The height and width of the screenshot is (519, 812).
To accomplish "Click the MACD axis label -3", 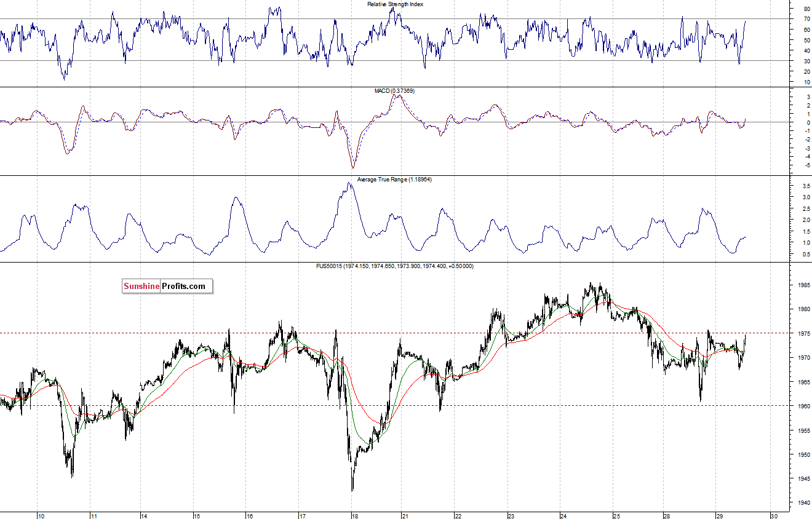I will (806, 149).
